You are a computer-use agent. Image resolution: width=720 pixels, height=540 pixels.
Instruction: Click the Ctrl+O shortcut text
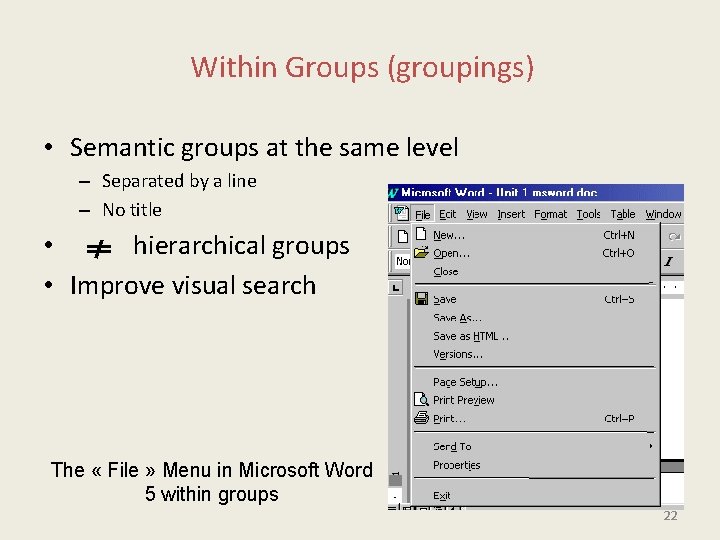click(618, 253)
